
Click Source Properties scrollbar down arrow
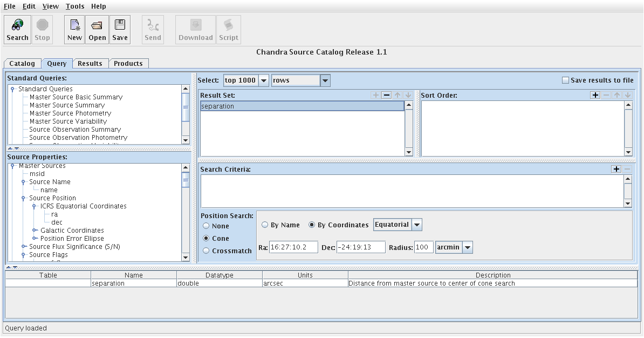pyautogui.click(x=186, y=258)
